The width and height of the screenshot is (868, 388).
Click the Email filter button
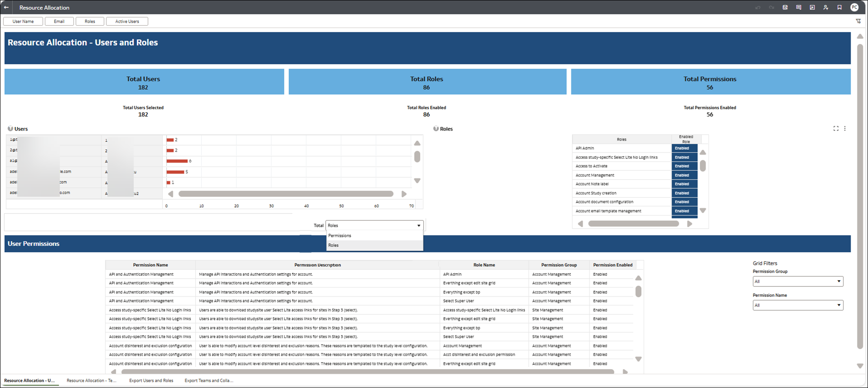(x=59, y=21)
